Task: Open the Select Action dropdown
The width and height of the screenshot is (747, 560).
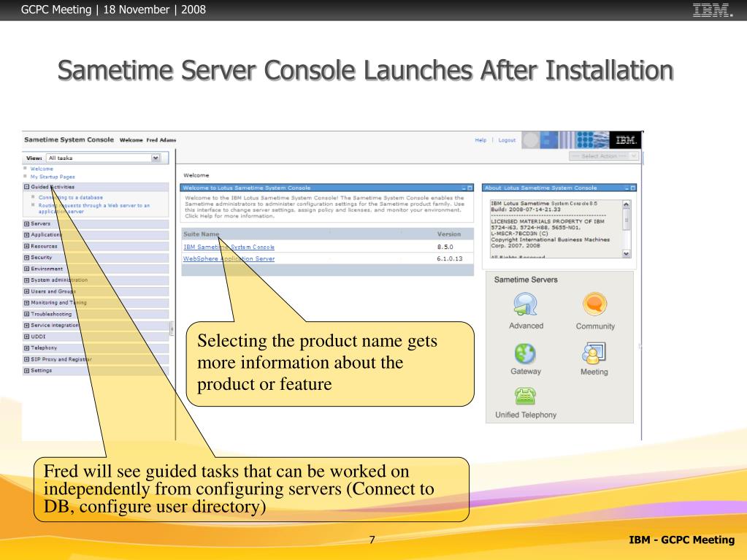Action: [x=603, y=156]
